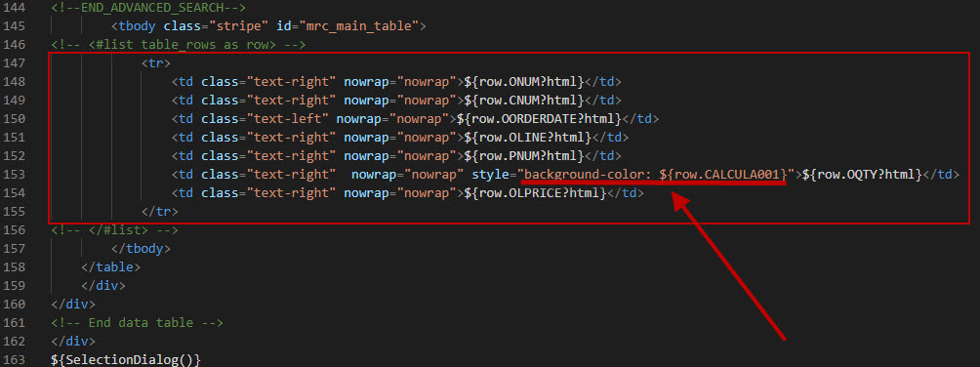The width and height of the screenshot is (980, 367).
Task: Click the style attribute name on line 153
Action: (490, 175)
